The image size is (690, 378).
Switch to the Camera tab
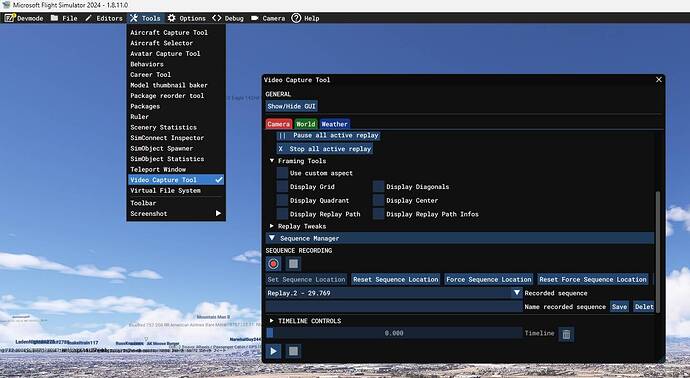(x=279, y=124)
